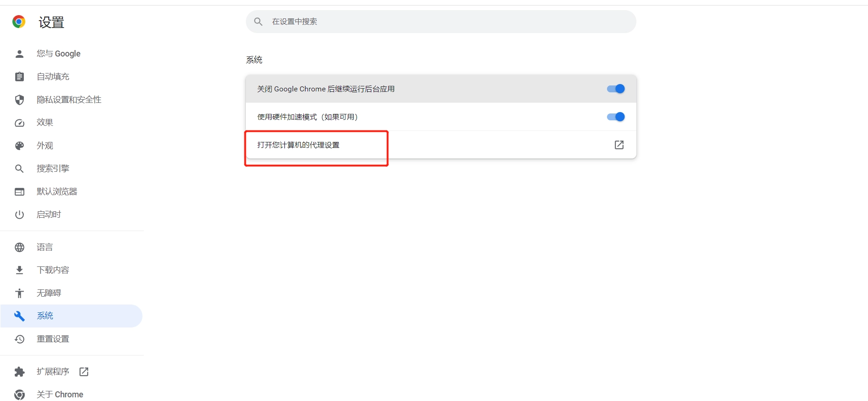This screenshot has height=401, width=868.
Task: Click 打开您计算机的代理设置 link
Action: 298,145
